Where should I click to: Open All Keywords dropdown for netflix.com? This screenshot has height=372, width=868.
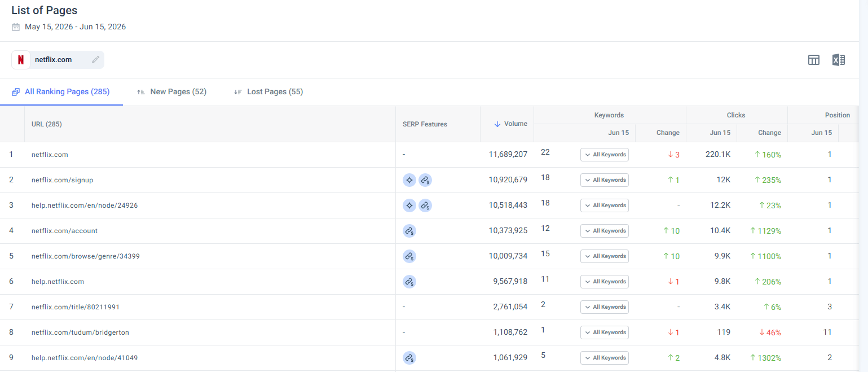coord(605,155)
